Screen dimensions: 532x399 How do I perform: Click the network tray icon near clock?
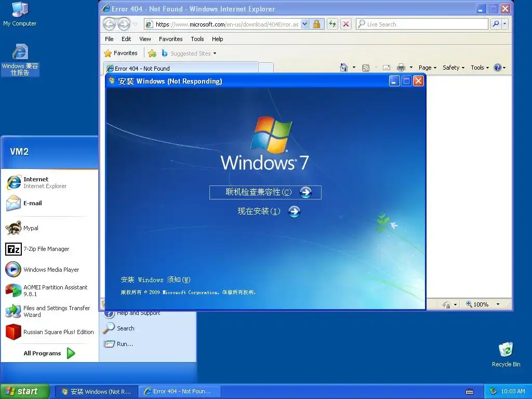click(494, 391)
